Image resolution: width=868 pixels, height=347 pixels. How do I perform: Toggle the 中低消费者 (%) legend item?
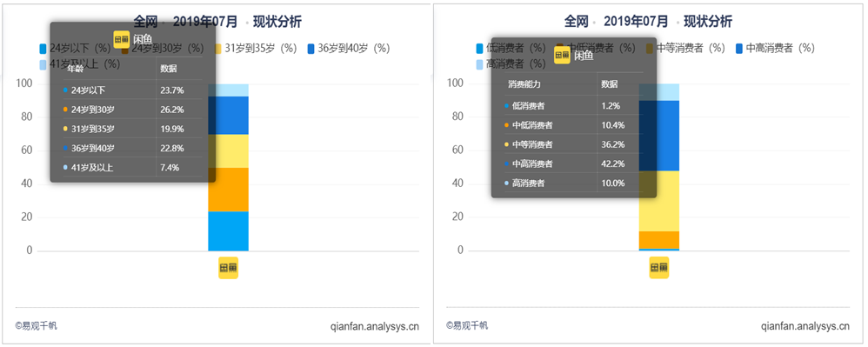595,48
